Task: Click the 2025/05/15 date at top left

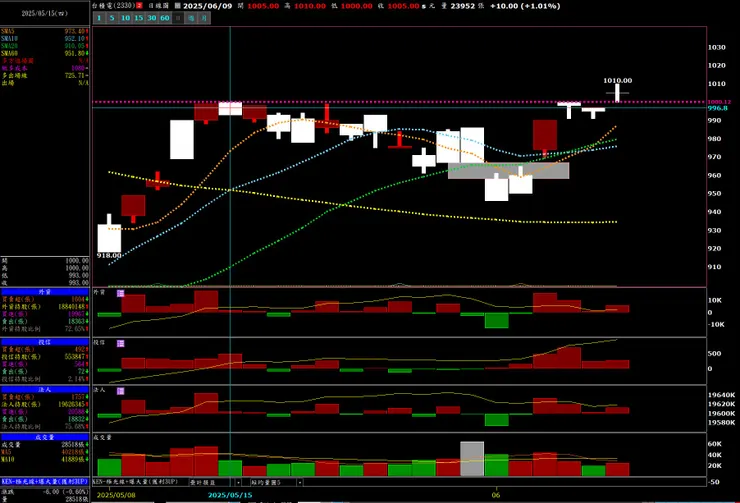Action: coord(44,13)
